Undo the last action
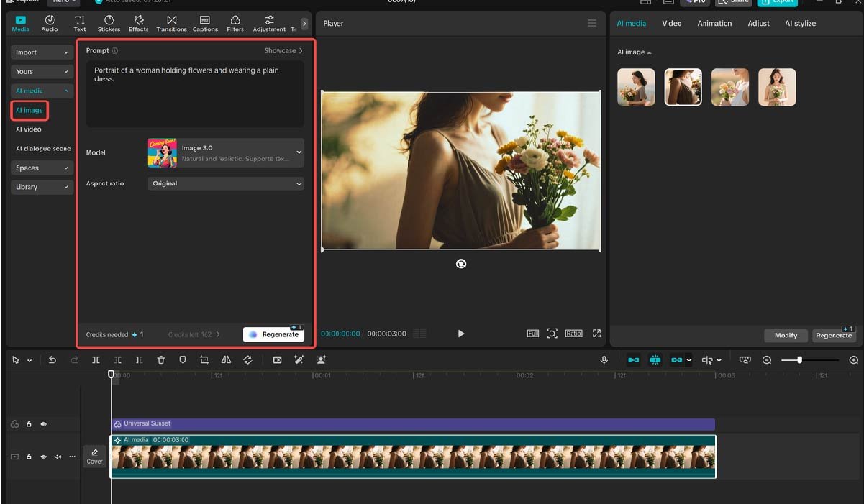 pos(53,360)
